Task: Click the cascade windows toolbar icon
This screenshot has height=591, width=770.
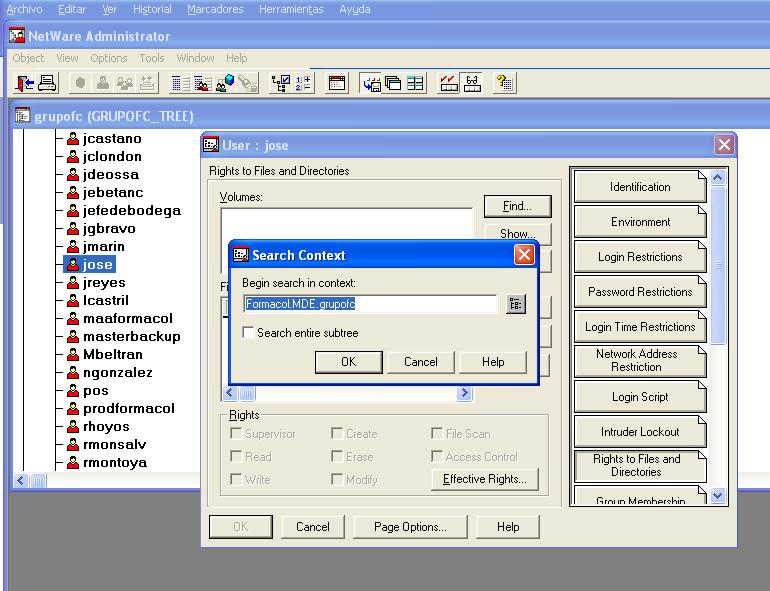Action: coord(393,83)
